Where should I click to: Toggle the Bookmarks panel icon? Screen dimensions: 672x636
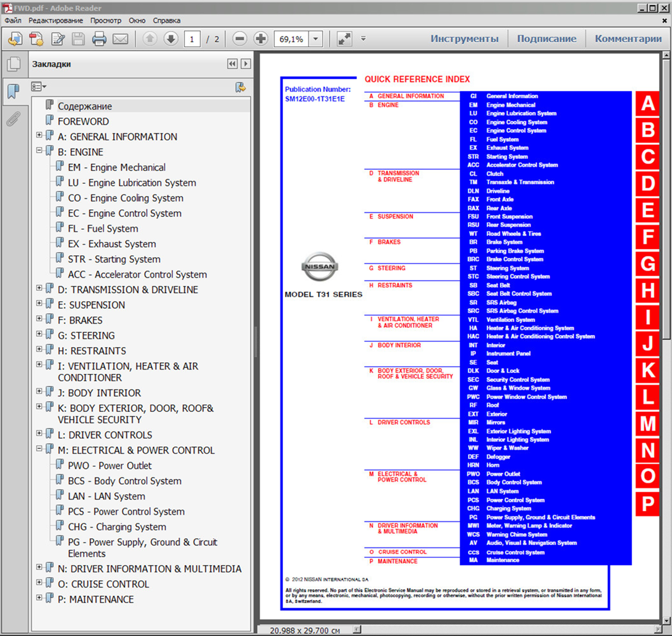pyautogui.click(x=13, y=92)
